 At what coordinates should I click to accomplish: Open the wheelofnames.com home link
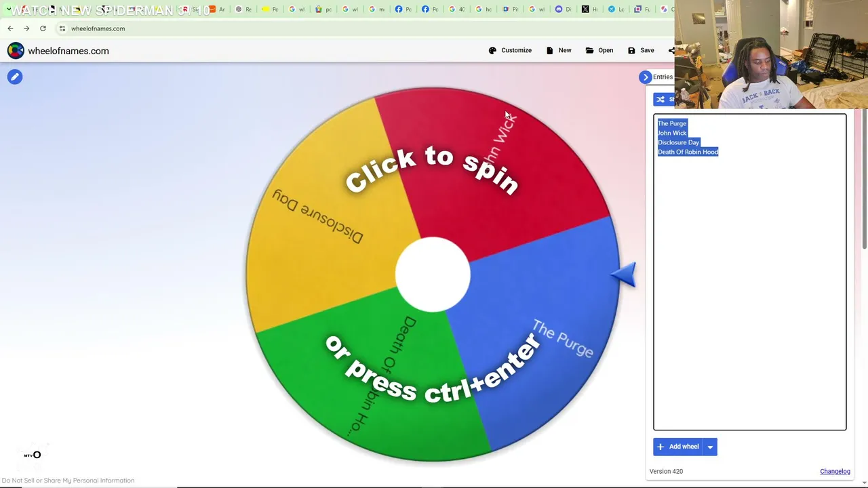click(68, 51)
